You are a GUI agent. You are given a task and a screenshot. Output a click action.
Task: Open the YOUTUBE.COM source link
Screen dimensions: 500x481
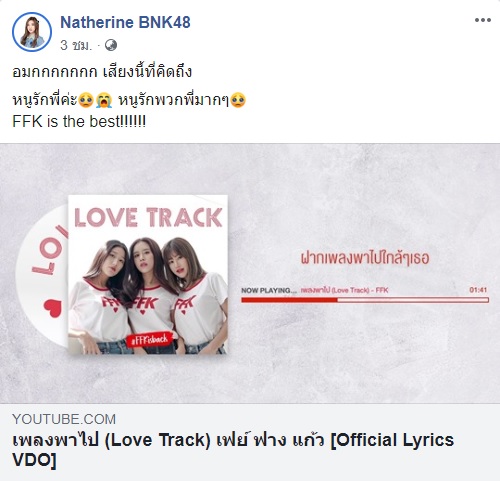point(64,419)
